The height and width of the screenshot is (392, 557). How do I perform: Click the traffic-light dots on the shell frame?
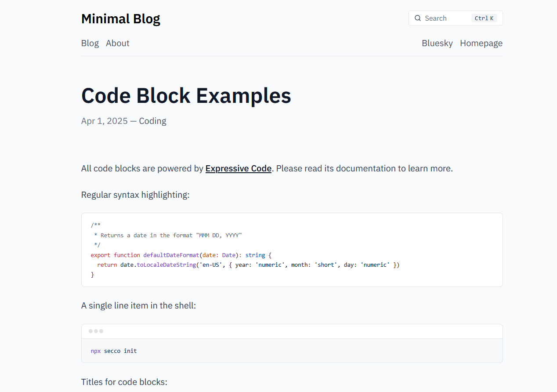point(96,331)
